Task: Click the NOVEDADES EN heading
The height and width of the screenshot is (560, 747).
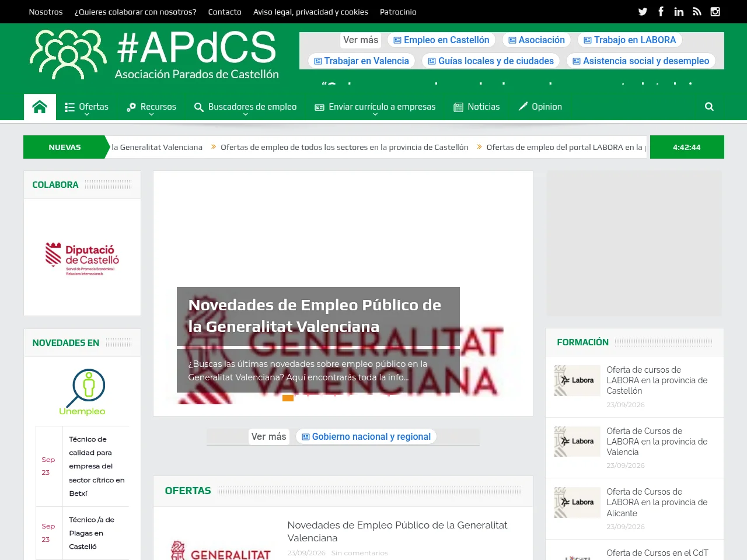Action: tap(66, 343)
